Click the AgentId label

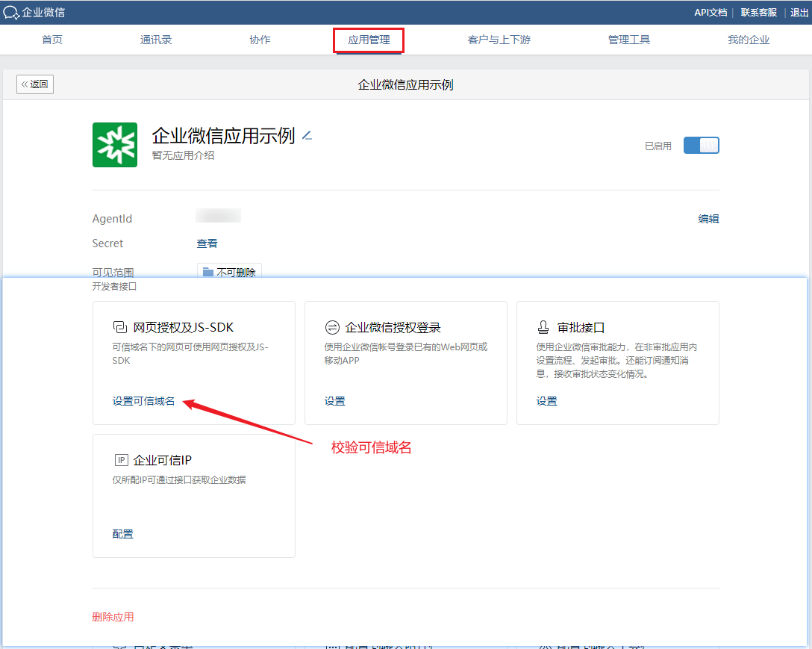[x=112, y=219]
